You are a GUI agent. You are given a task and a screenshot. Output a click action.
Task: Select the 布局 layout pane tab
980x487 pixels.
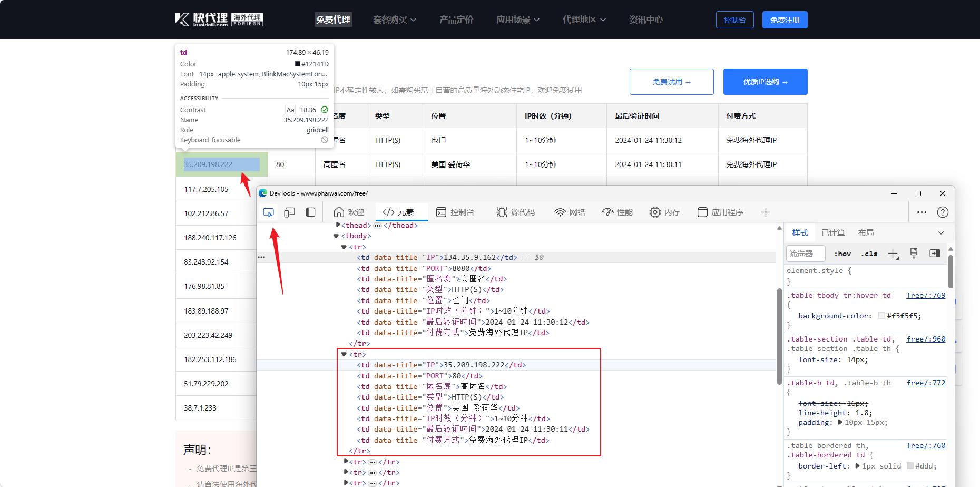tap(866, 232)
